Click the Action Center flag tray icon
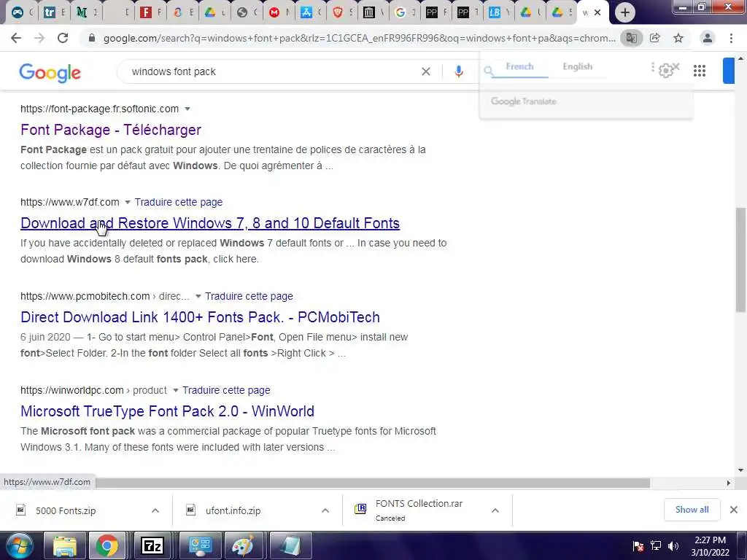This screenshot has height=560, width=747. point(638,545)
